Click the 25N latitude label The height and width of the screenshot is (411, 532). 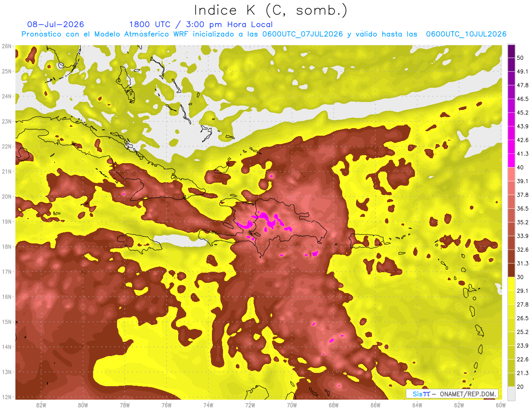point(7,71)
